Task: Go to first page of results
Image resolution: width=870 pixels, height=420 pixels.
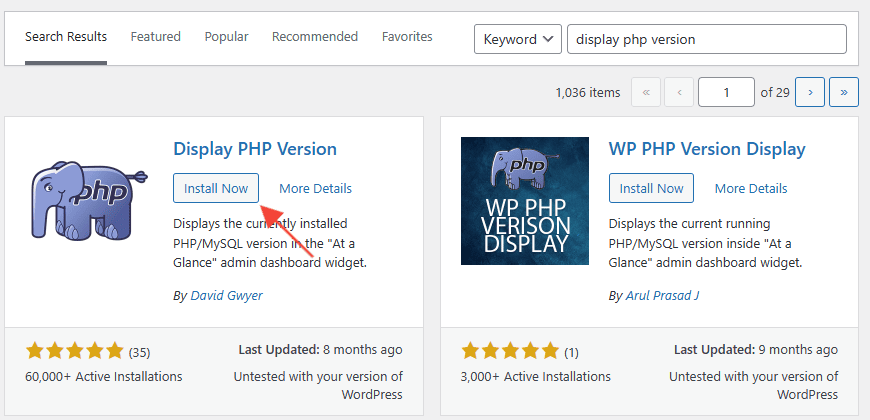Action: [646, 92]
